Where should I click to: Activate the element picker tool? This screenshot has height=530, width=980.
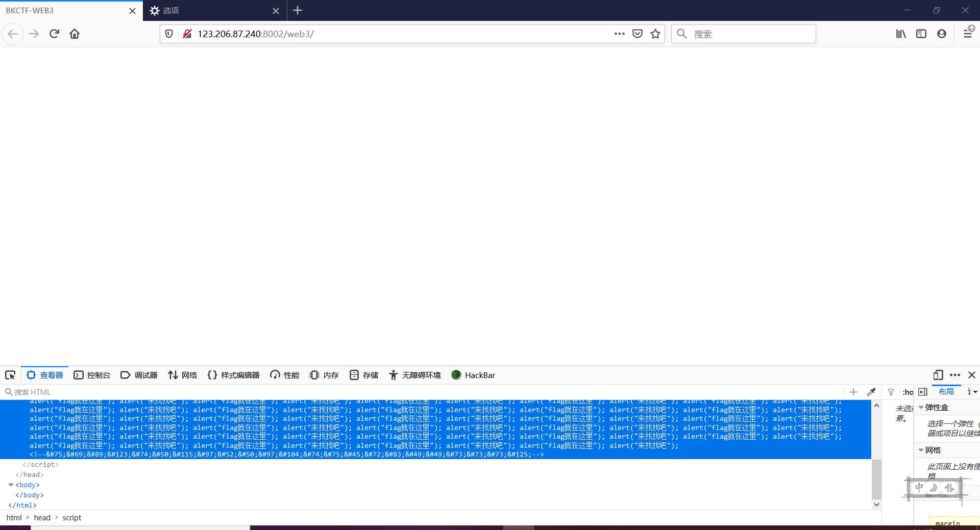point(10,375)
